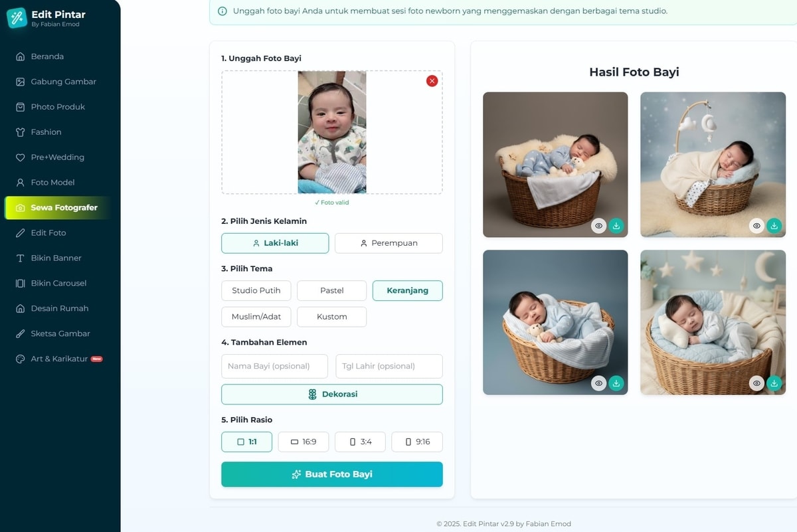Toggle the Dekorasi element button
Viewport: 797px width, 532px height.
coord(332,395)
